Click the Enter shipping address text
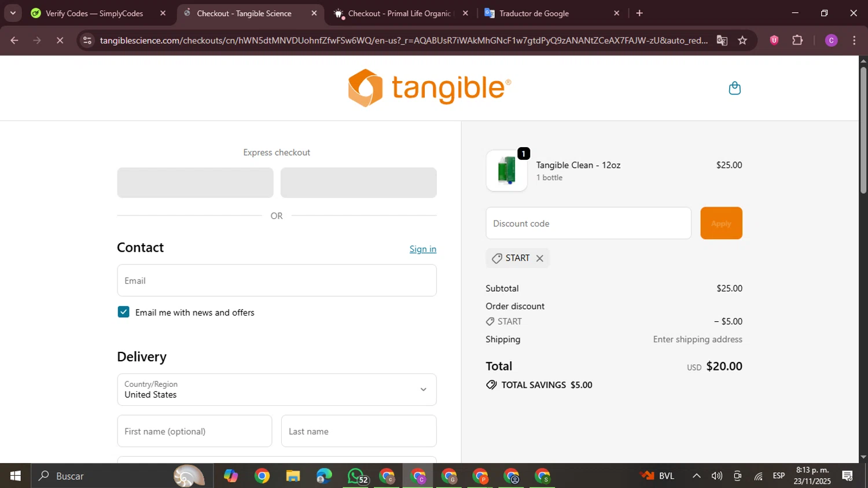The height and width of the screenshot is (488, 868). click(x=697, y=339)
